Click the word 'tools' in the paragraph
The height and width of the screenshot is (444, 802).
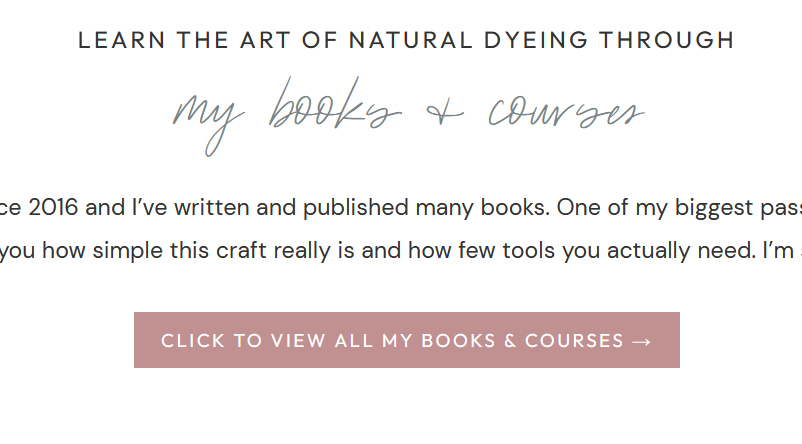529,251
